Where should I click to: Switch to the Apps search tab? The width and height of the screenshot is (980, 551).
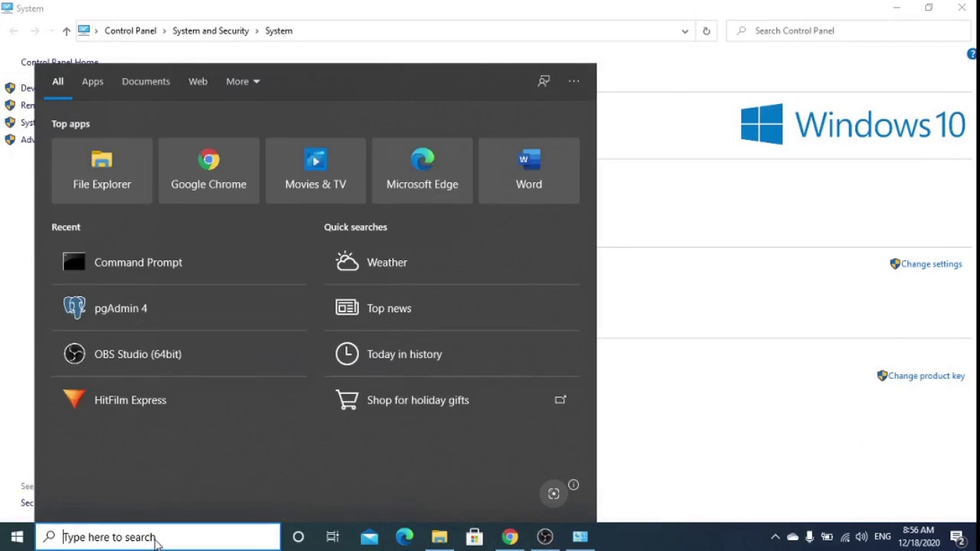point(93,81)
